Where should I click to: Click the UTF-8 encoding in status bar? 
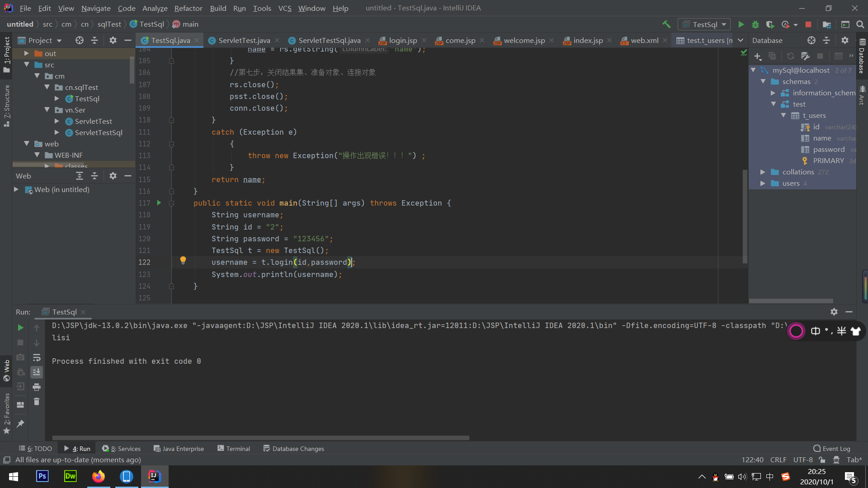tap(803, 460)
